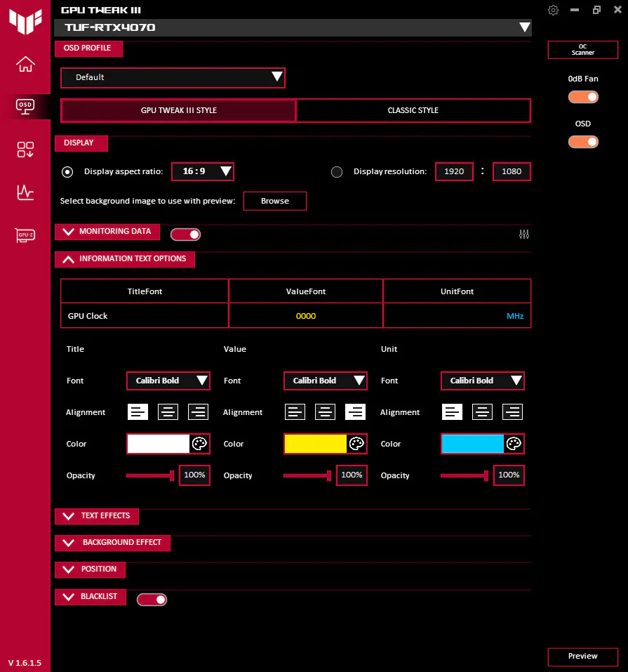
Task: Click the OC Scanner button
Action: (583, 50)
